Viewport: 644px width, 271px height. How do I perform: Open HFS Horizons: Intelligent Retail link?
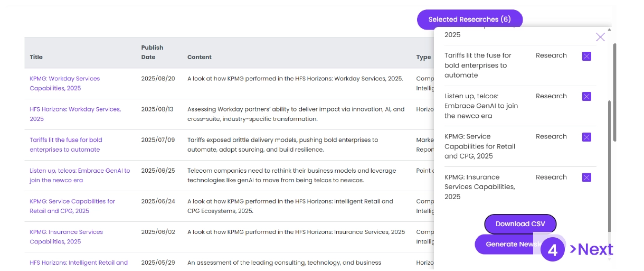(x=79, y=263)
